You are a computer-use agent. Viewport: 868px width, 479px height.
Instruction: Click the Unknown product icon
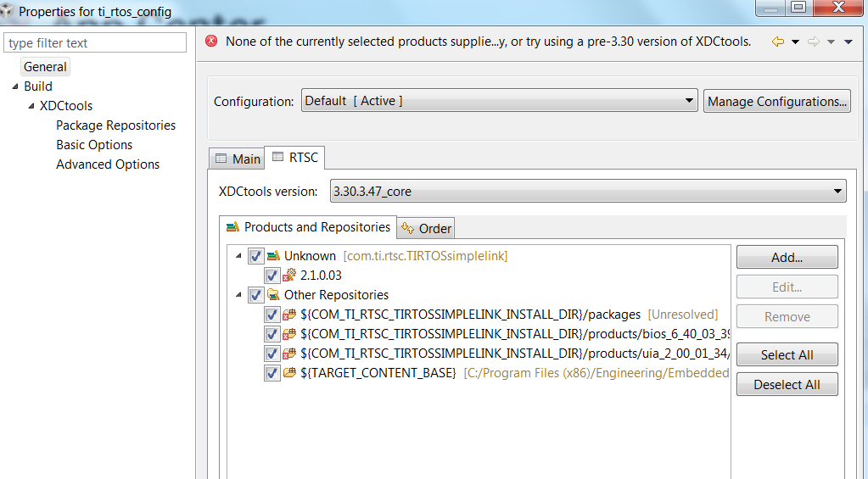tap(273, 256)
